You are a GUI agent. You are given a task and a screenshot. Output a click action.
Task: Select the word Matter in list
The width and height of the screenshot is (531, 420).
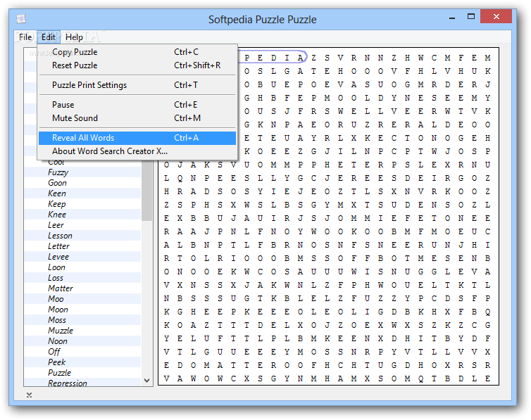(61, 288)
